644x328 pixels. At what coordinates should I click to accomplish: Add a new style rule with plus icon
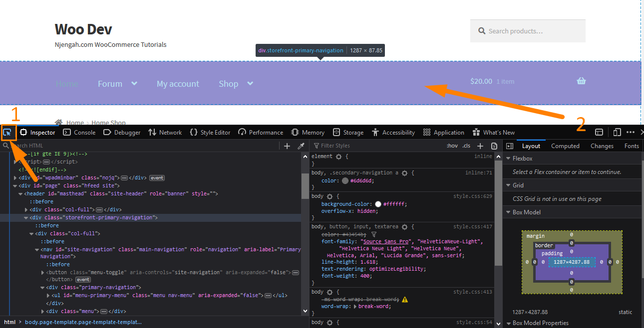pos(480,146)
